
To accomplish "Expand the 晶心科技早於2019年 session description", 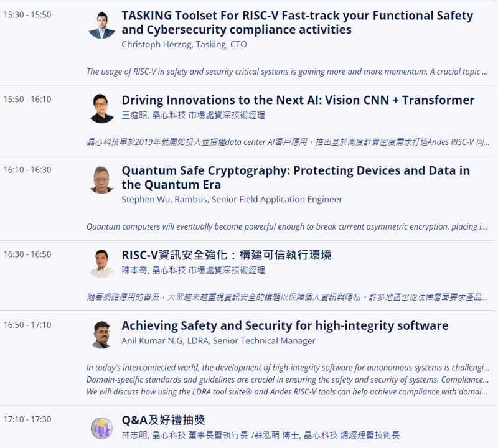I will 288,142.
